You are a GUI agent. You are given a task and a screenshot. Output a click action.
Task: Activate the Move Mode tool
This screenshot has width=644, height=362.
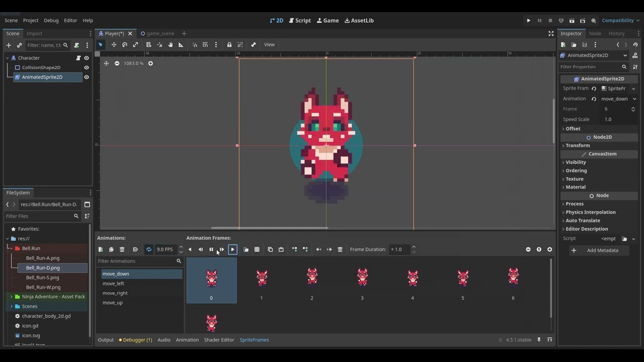pos(114,45)
